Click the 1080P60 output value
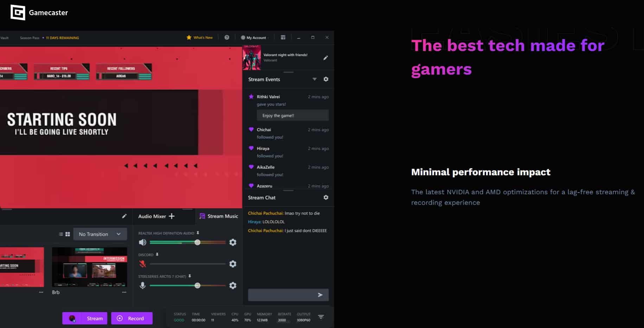This screenshot has height=328, width=644. (304, 320)
